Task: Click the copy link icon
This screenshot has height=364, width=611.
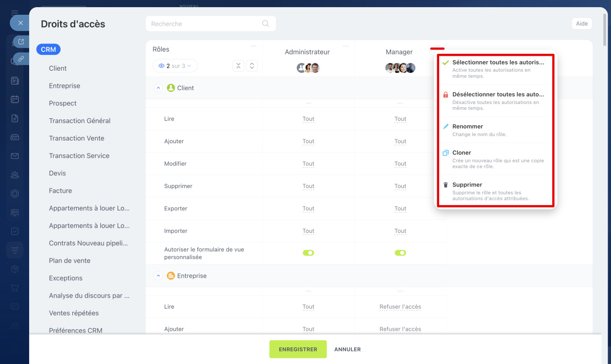Action: (21, 59)
